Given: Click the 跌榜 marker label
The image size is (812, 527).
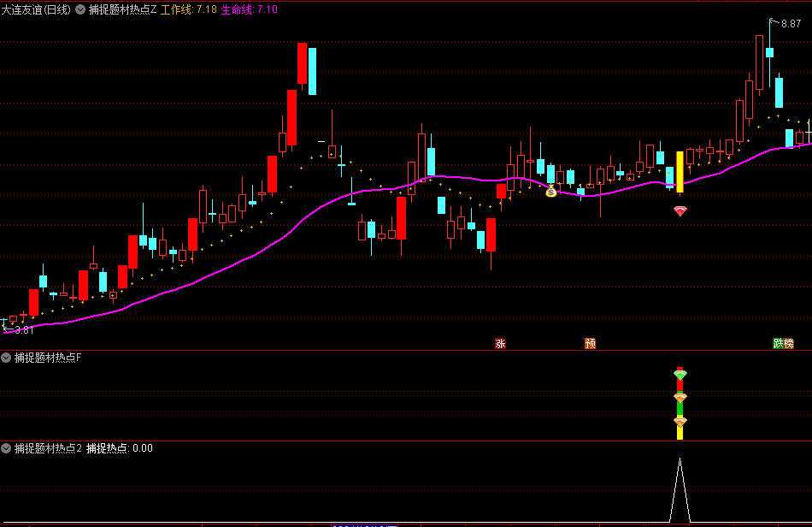Looking at the screenshot, I should point(784,343).
